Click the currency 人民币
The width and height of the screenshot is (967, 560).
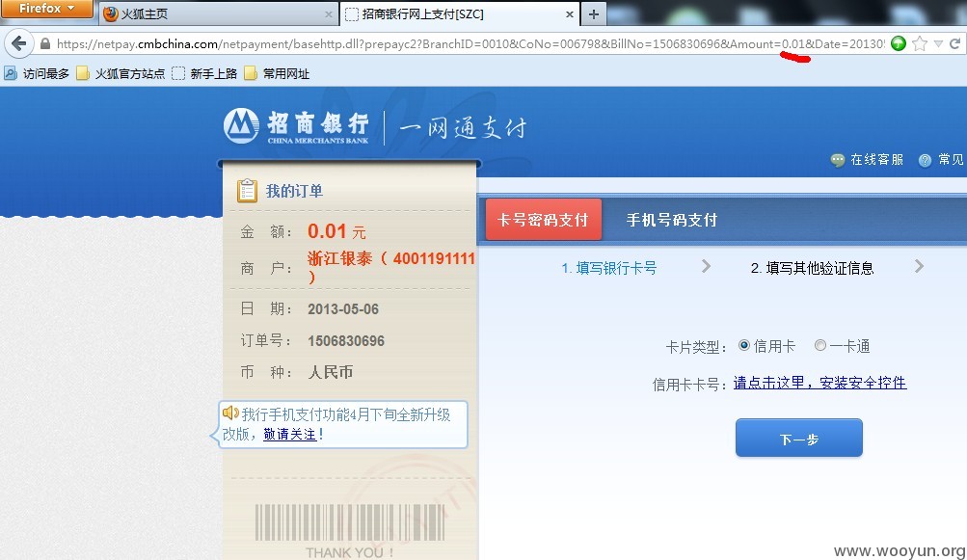tap(331, 372)
